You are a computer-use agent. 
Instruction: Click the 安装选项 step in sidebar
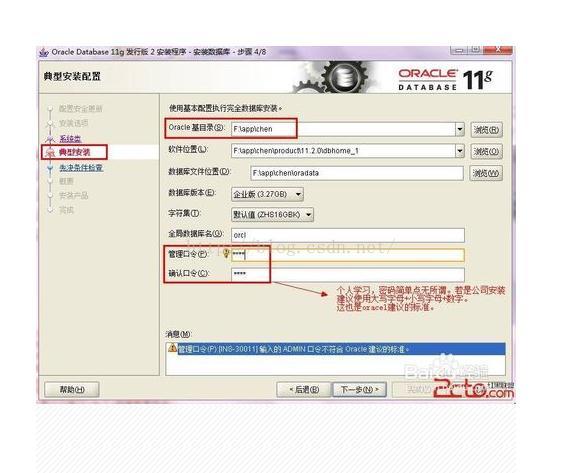(74, 123)
